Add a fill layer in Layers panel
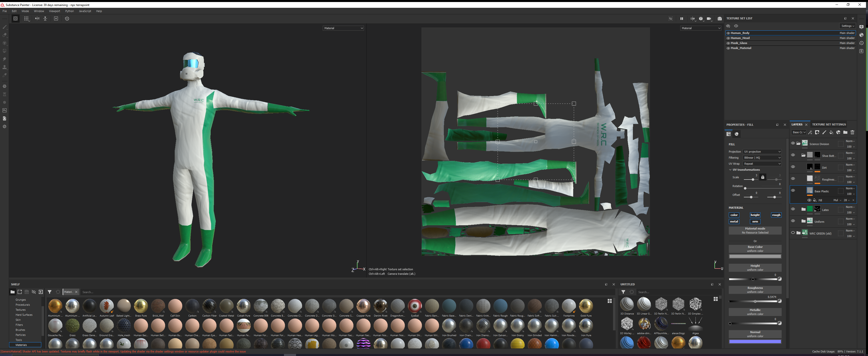The image size is (868, 356). point(831,132)
